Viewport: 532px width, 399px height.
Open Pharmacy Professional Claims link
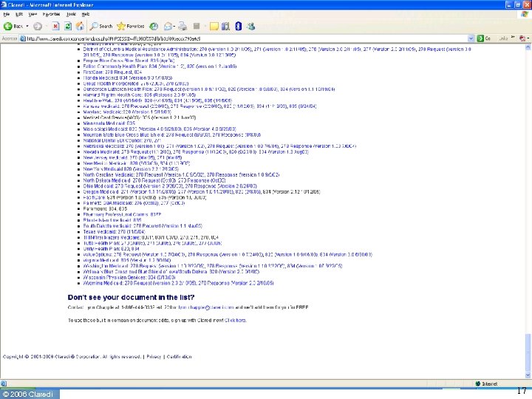(x=122, y=214)
